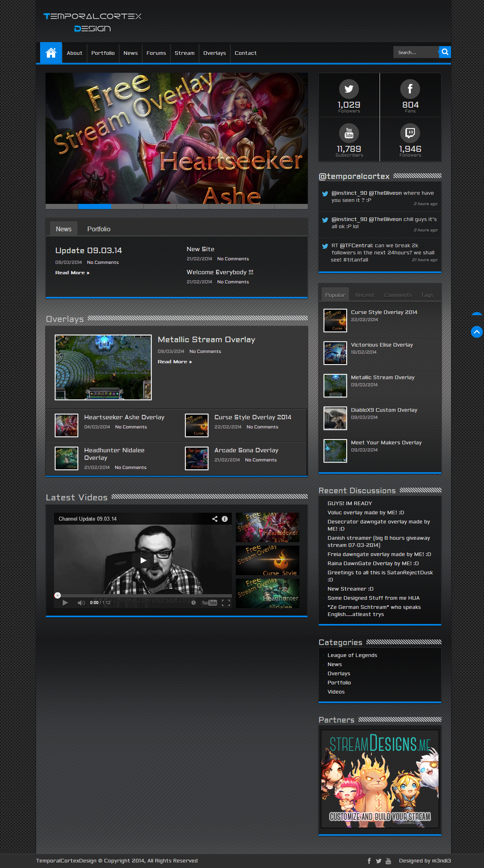484x868 pixels.
Task: Click the @TFCentral mention in the tweet
Action: 356,245
